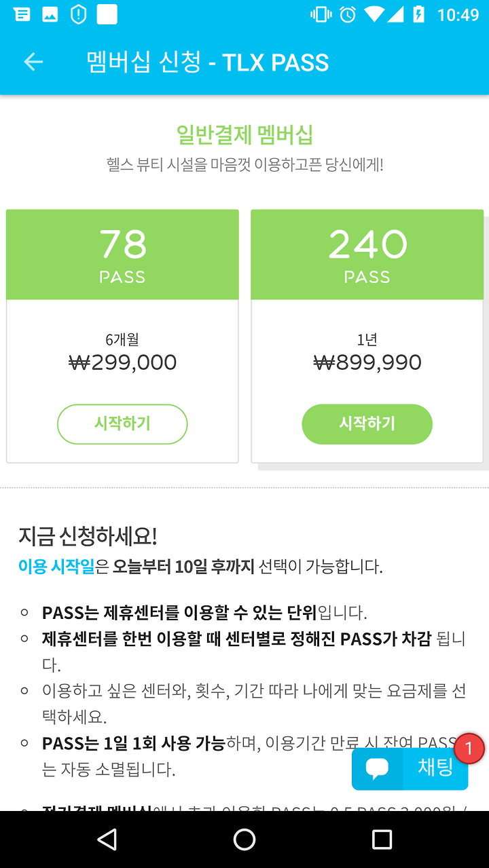Tap the battery charging status icon
Image resolution: width=489 pixels, height=868 pixels.
419,14
